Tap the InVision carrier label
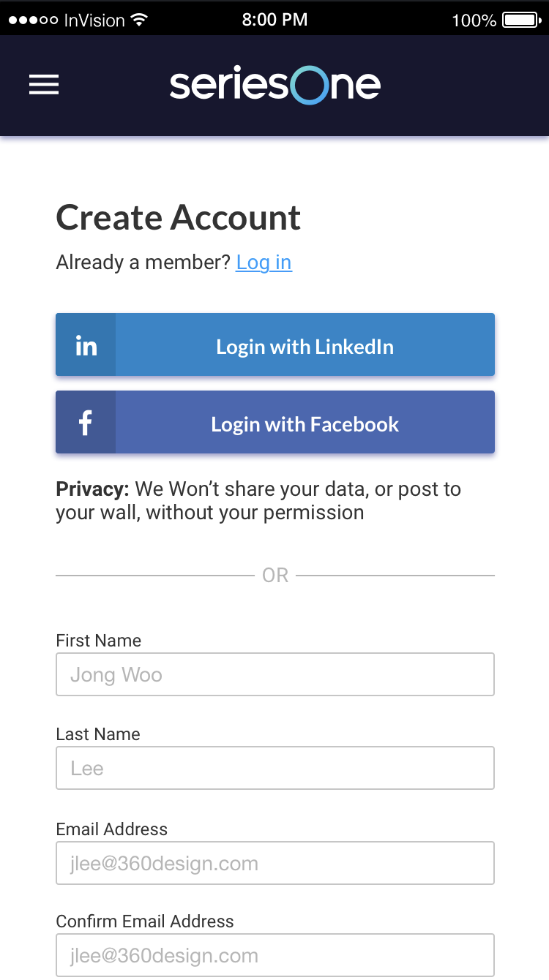Screen dimensions: 549x980 click(94, 20)
